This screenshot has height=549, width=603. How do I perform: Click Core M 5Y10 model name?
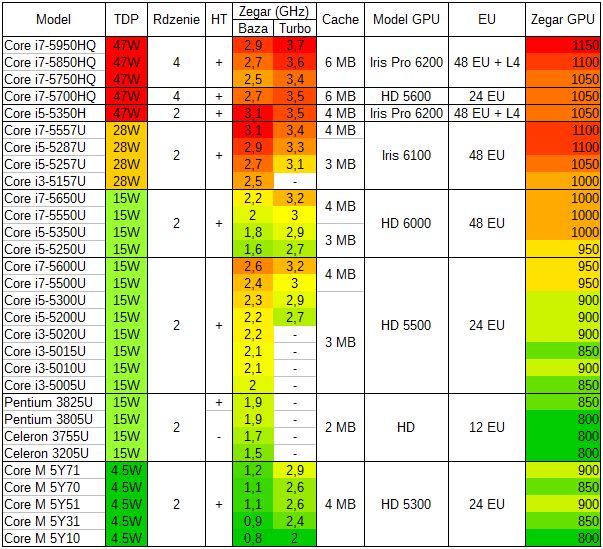42,538
